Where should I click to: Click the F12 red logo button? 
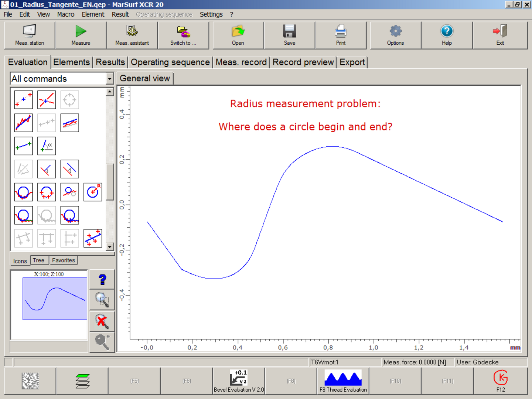(501, 381)
